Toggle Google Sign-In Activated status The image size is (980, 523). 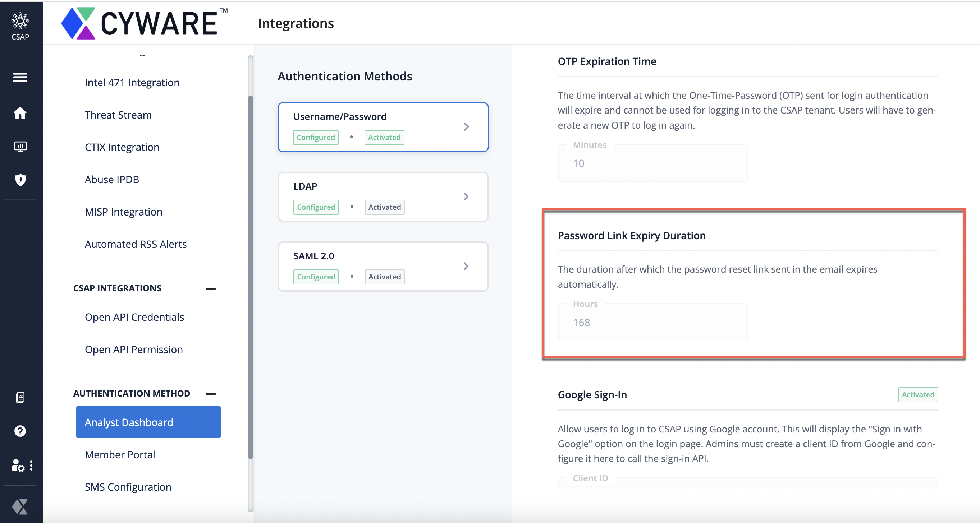(x=917, y=394)
